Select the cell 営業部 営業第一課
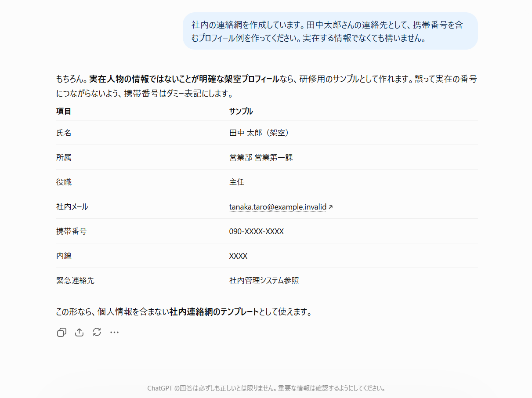532x398 pixels. click(x=261, y=158)
